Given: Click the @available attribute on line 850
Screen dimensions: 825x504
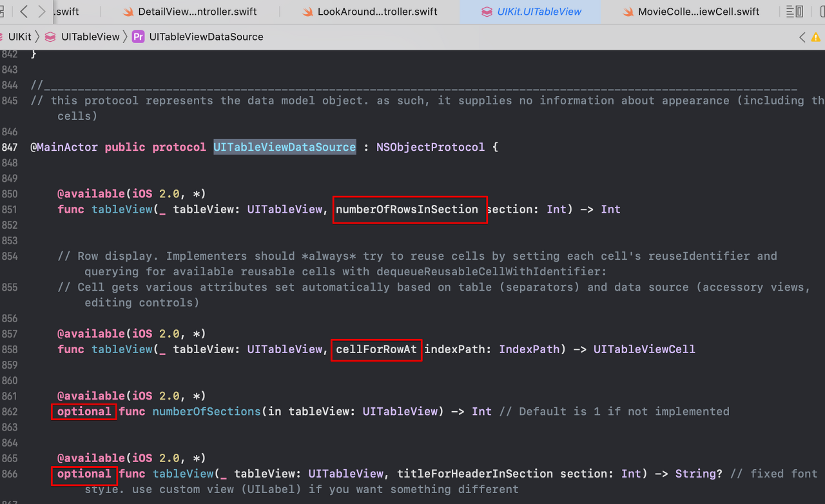Looking at the screenshot, I should pos(91,193).
